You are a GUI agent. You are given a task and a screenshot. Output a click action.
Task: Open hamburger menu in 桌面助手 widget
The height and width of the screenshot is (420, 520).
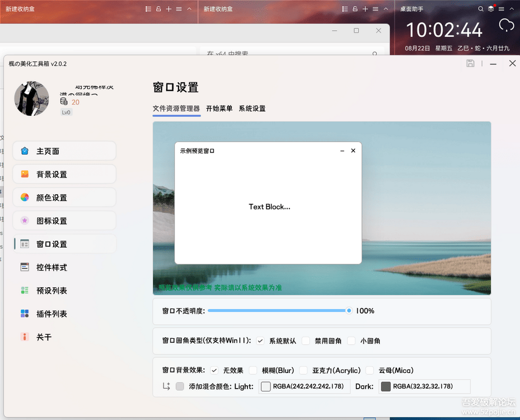click(x=502, y=9)
